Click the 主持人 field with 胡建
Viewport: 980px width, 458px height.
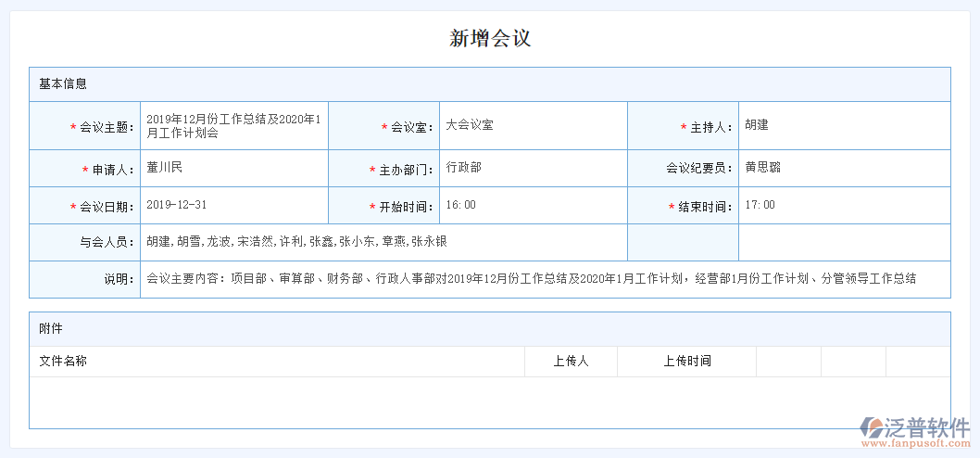click(843, 125)
